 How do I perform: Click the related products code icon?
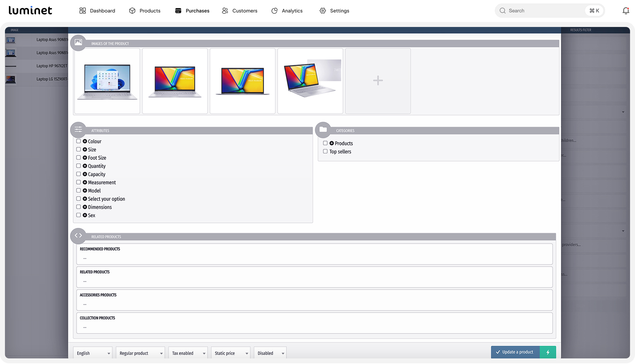pyautogui.click(x=78, y=236)
